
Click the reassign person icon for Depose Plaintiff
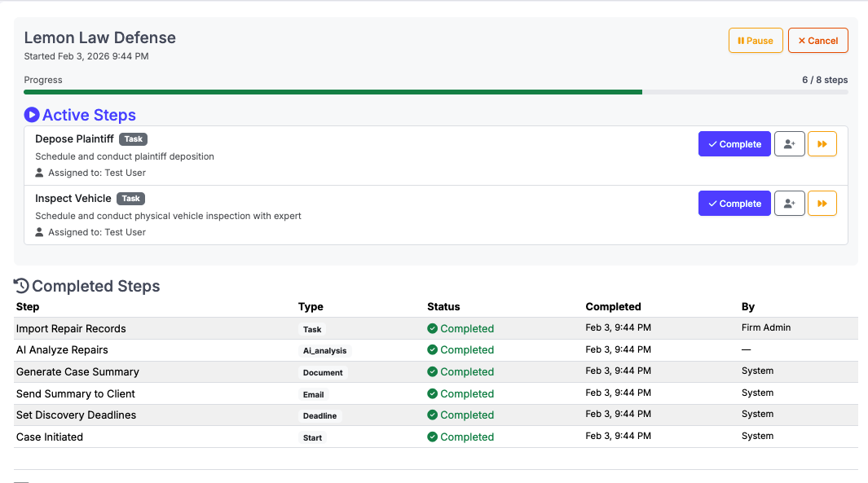coord(789,143)
